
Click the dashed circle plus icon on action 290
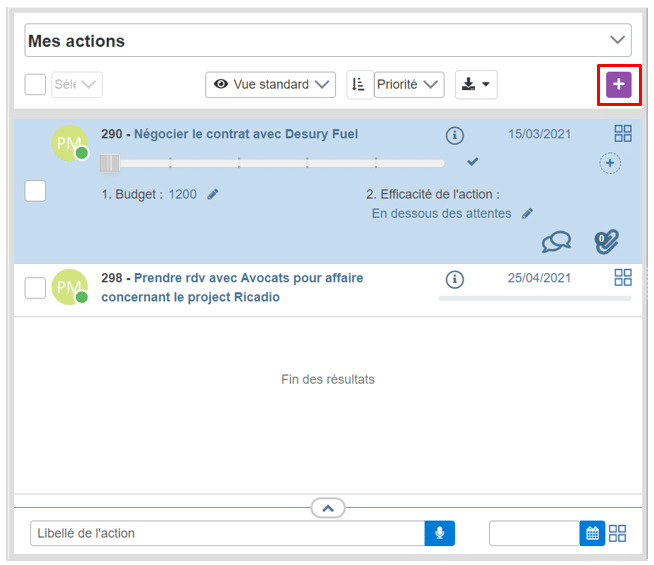pos(610,163)
